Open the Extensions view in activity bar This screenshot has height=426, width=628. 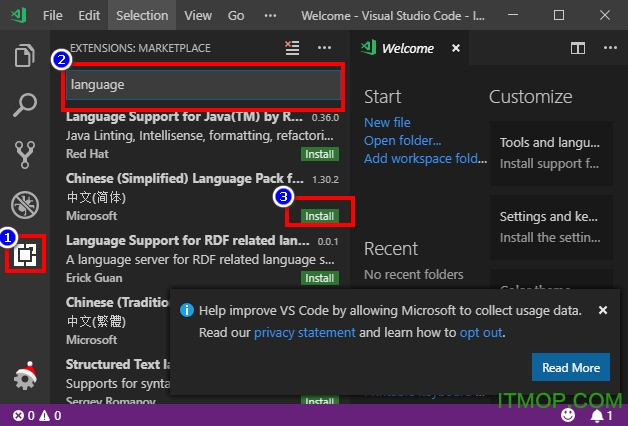[x=25, y=254]
